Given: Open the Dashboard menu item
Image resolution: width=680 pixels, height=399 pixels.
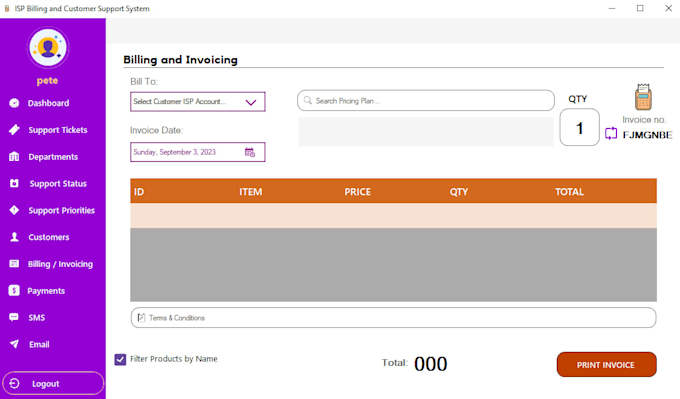Looking at the screenshot, I should click(48, 103).
